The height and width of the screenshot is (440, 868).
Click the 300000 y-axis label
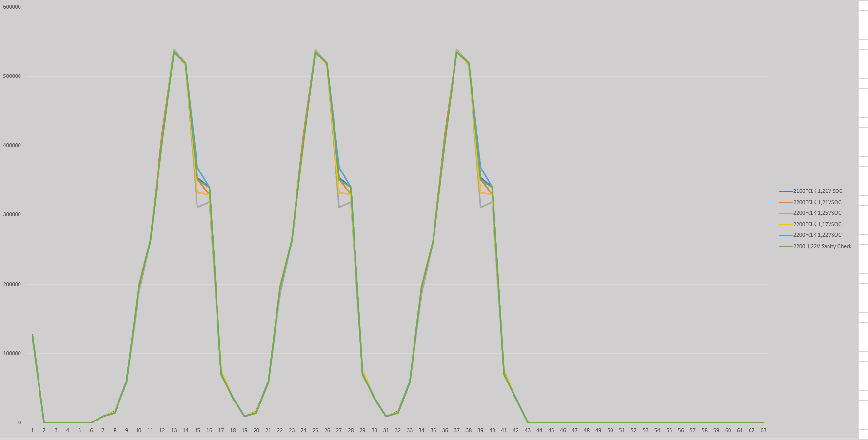pyautogui.click(x=12, y=215)
